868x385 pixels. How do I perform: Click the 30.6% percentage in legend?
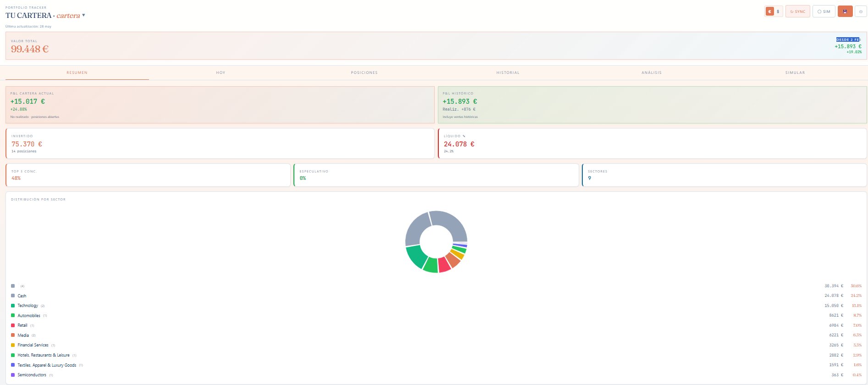(856, 286)
